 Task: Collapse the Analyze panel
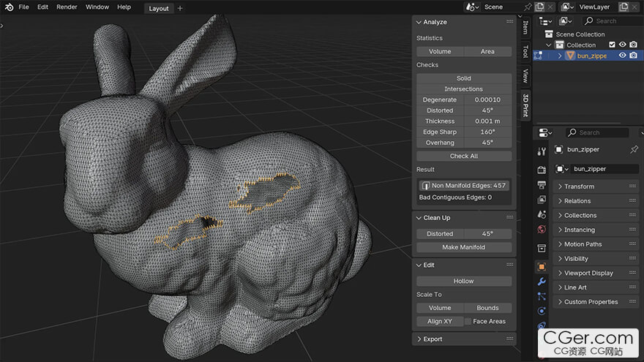pos(419,22)
